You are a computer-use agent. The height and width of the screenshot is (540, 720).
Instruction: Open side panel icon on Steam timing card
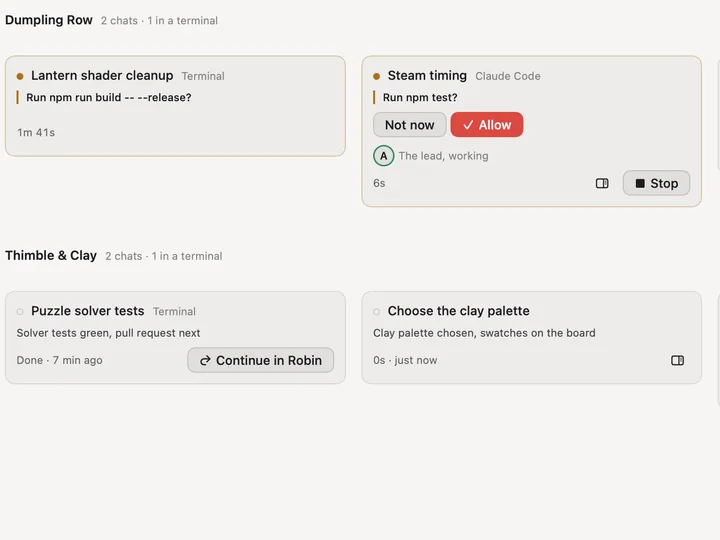(602, 183)
